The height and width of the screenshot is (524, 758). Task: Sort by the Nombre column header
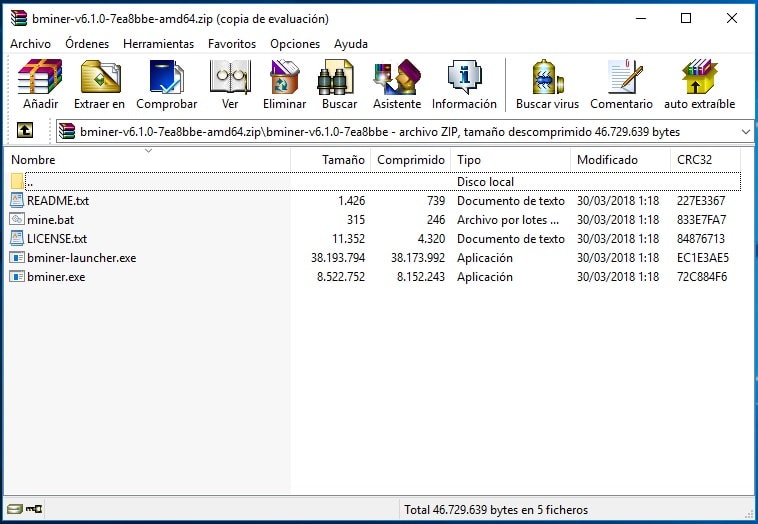point(147,160)
